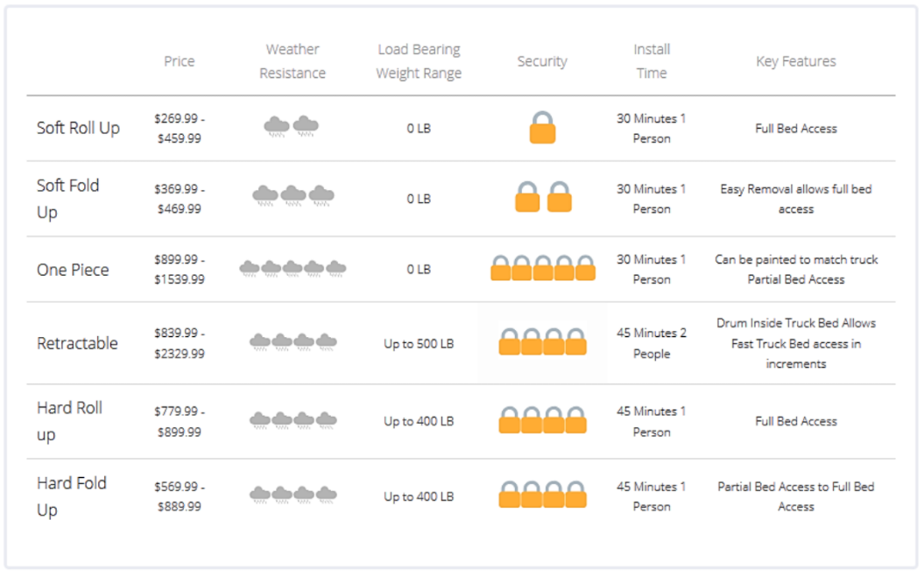Viewport: 924px width, 576px height.
Task: Click the padlock icons in Soft Fold Up row
Action: (x=543, y=197)
